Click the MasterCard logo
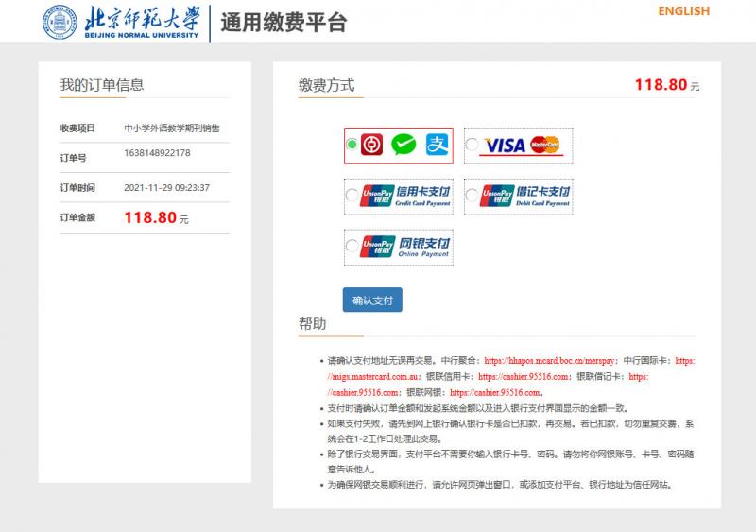 (545, 145)
